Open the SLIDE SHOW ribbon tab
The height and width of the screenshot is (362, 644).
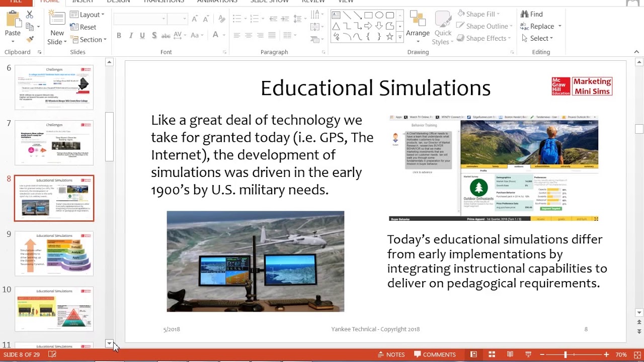(269, 2)
